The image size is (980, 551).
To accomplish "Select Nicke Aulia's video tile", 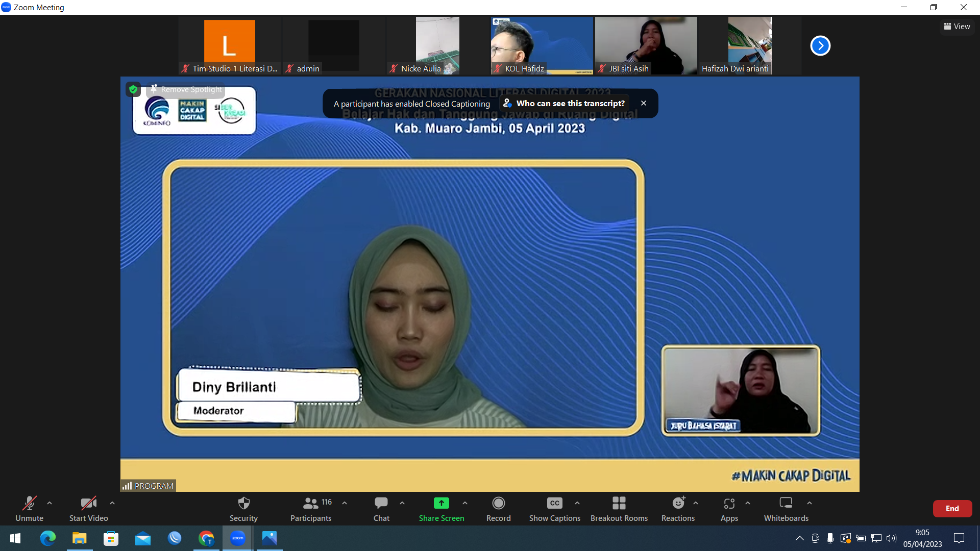I will click(438, 46).
